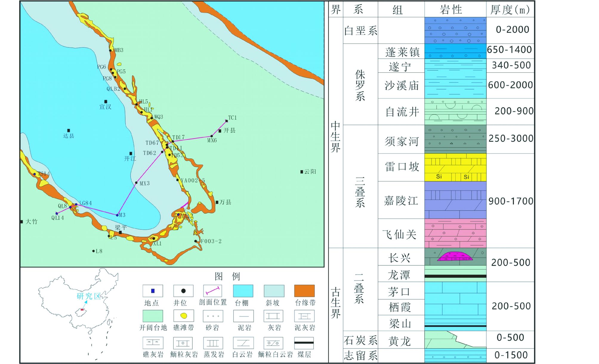Click the 台棚 cyan color swatch

coord(243,291)
